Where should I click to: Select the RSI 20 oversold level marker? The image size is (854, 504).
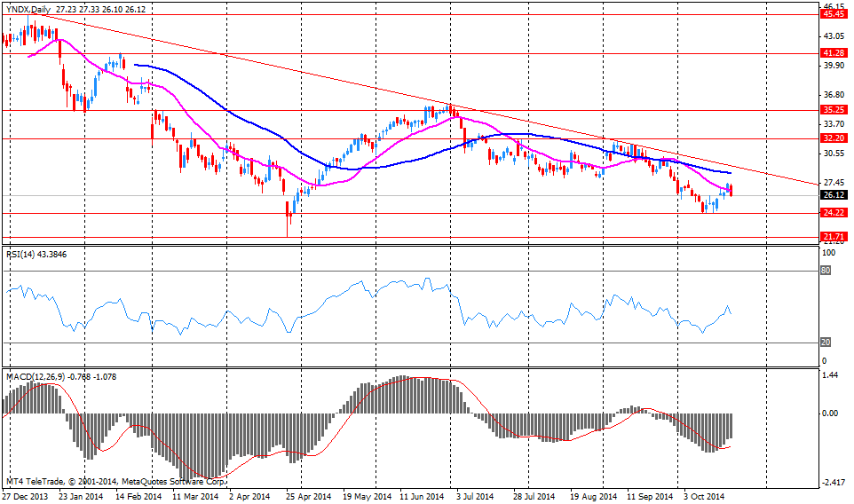(825, 343)
